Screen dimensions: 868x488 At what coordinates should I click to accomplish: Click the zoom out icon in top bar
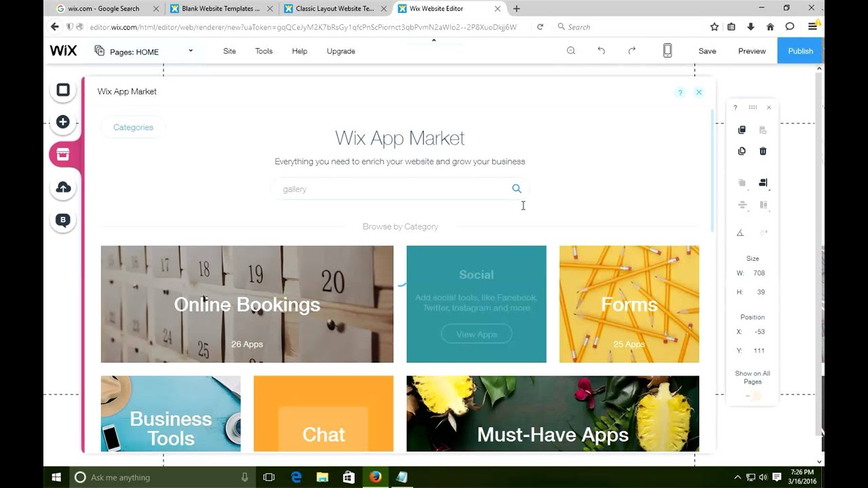(x=571, y=51)
